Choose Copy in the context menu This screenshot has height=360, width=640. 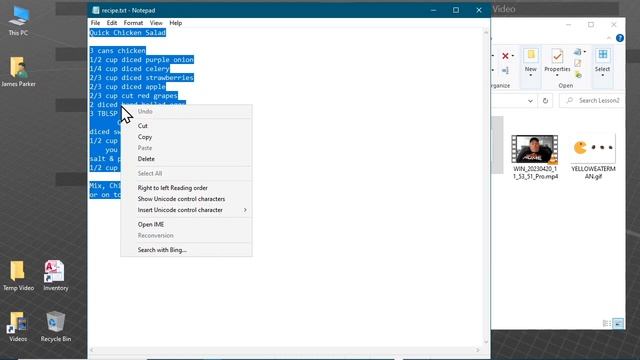click(186, 137)
